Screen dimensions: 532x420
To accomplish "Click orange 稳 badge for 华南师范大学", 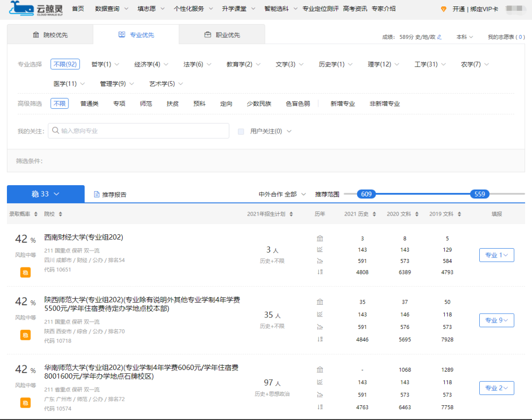I will click(x=26, y=403).
